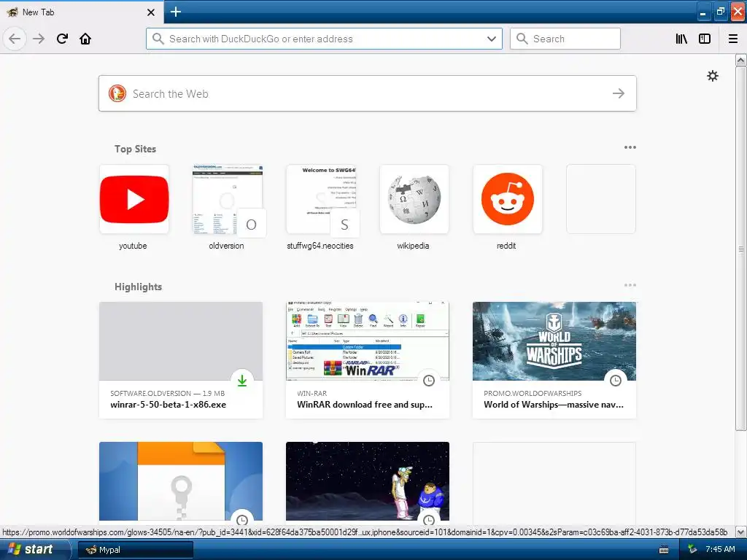747x560 pixels.
Task: Open the wikipedia top site tile
Action: pyautogui.click(x=414, y=199)
